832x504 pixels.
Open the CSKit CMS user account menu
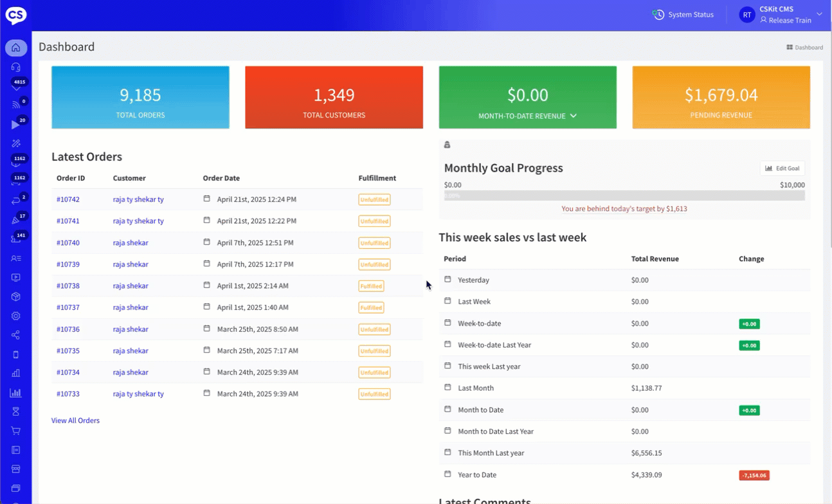pos(783,15)
